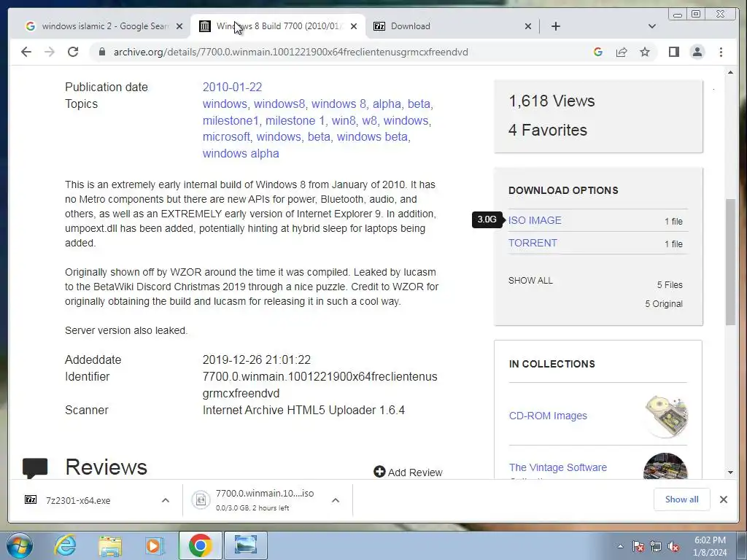Open a new browser tab
The width and height of the screenshot is (747, 560).
(555, 26)
